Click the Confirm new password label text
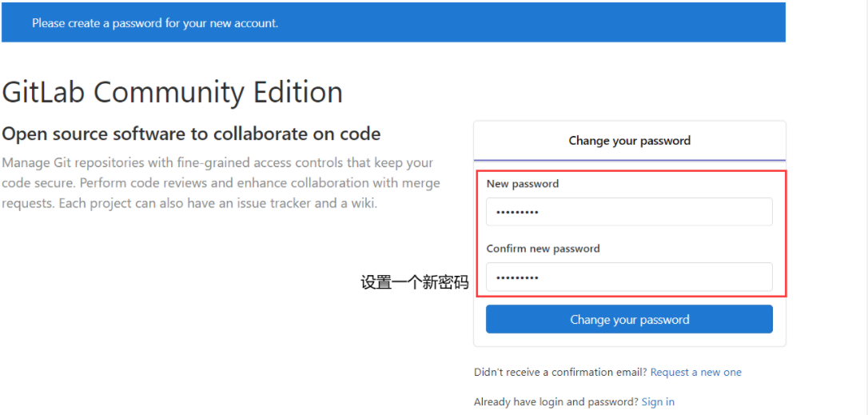868x415 pixels. [543, 249]
